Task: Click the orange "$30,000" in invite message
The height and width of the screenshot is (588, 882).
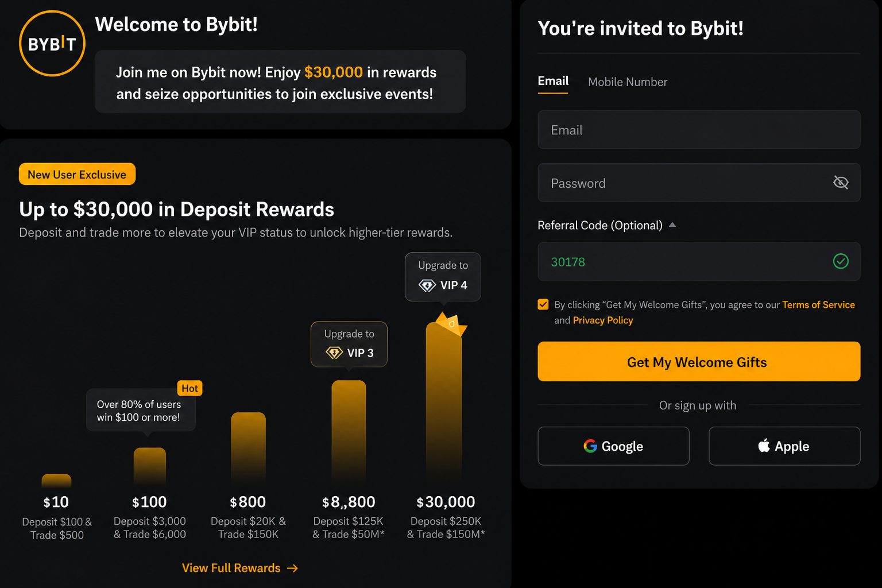Action: click(x=334, y=72)
